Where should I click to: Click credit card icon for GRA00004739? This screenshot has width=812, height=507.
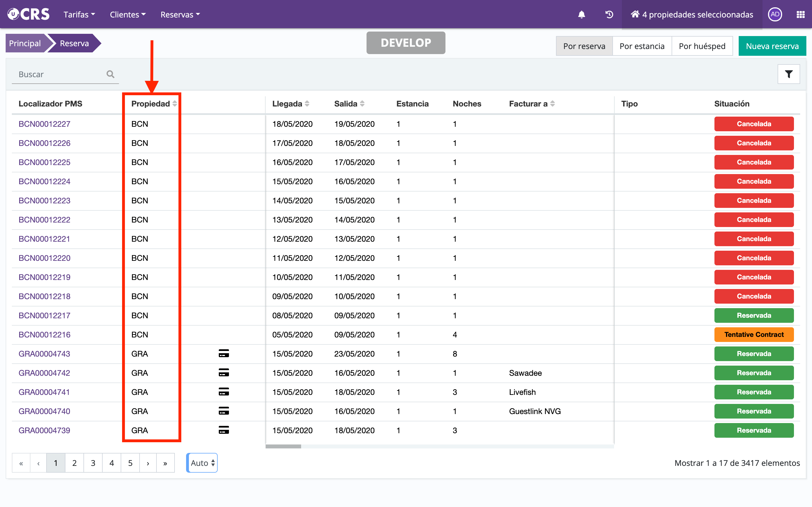(x=224, y=430)
